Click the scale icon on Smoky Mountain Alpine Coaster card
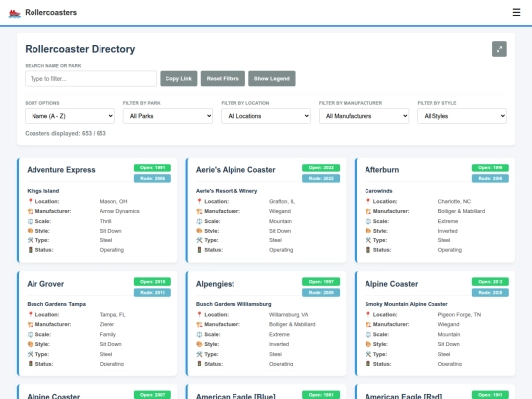The image size is (532, 399). pyautogui.click(x=368, y=335)
